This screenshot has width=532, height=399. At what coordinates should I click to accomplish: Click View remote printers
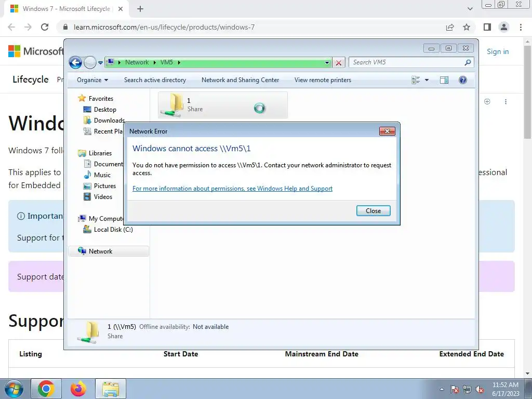tap(323, 80)
